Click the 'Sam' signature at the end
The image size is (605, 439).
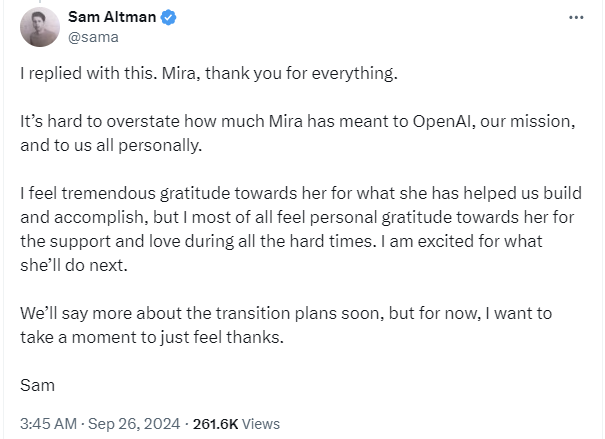pos(37,385)
